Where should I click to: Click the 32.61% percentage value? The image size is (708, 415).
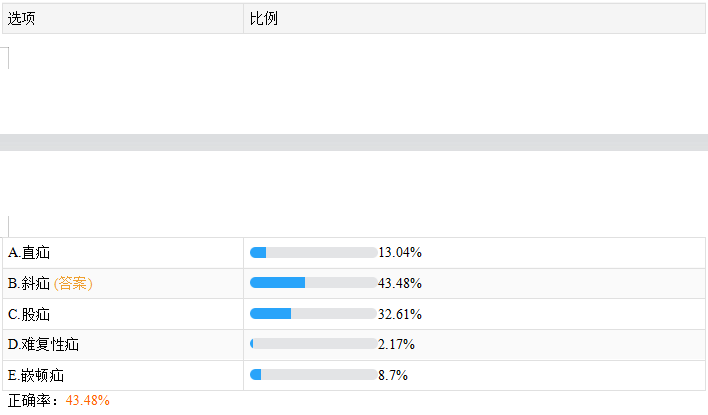point(400,314)
